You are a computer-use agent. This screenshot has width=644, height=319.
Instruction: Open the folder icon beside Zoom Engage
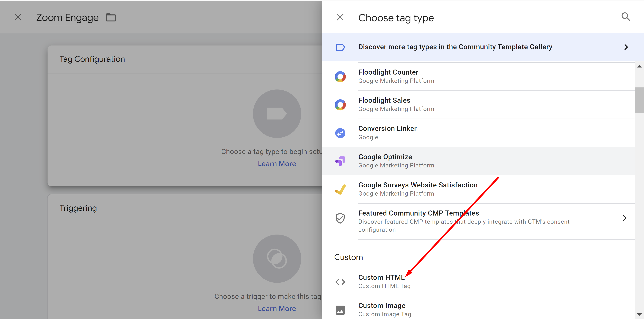click(111, 18)
